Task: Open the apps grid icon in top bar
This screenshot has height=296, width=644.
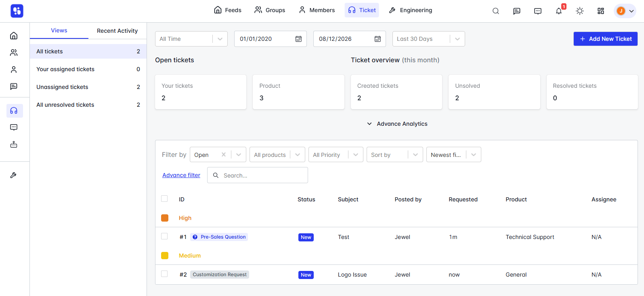Action: (601, 11)
